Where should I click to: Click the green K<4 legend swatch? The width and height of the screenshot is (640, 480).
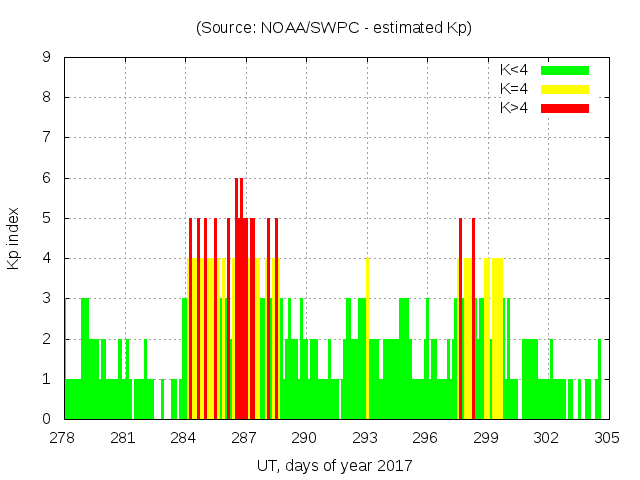click(564, 70)
